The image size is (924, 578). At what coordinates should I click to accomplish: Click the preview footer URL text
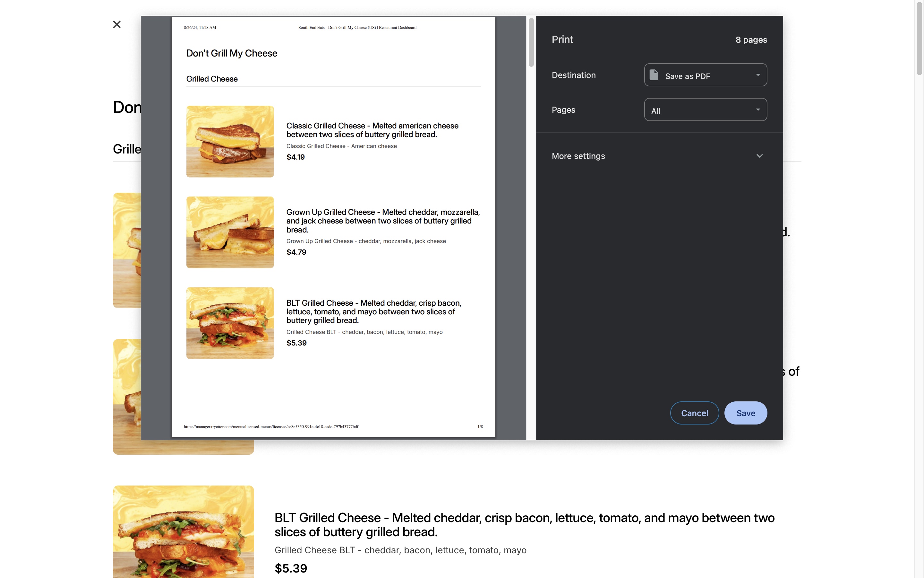pyautogui.click(x=271, y=427)
